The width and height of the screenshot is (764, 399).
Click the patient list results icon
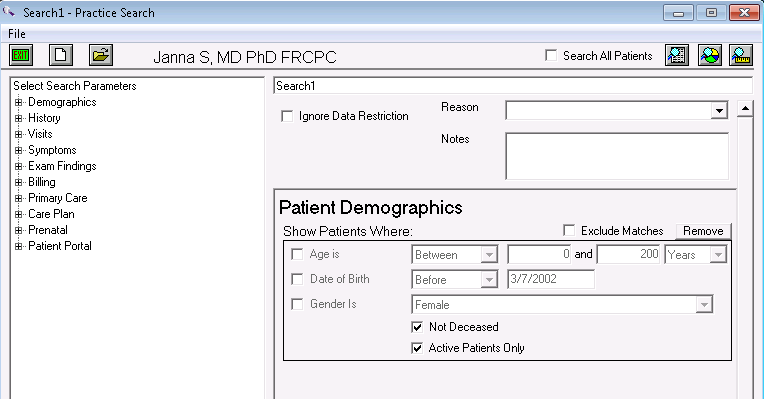677,55
